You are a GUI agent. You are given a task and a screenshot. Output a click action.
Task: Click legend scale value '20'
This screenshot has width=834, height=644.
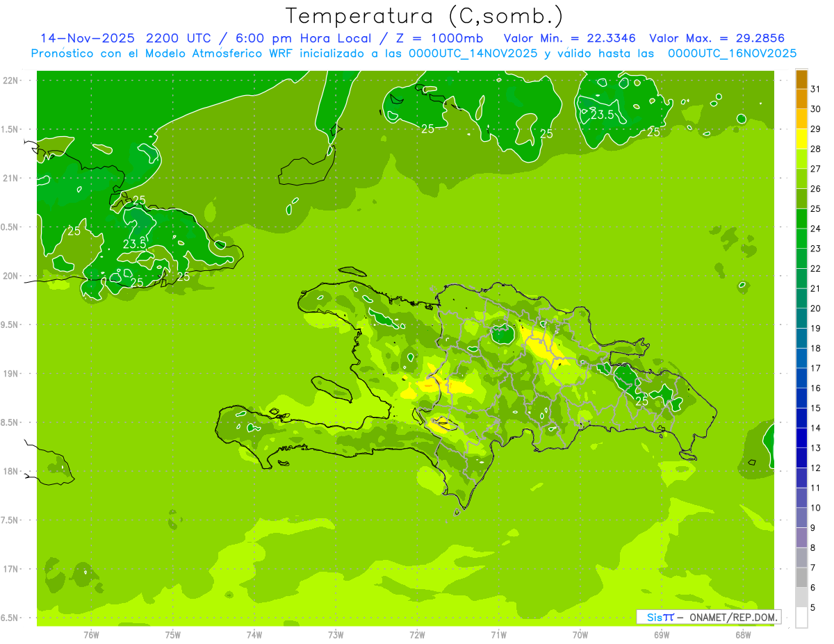coord(815,308)
